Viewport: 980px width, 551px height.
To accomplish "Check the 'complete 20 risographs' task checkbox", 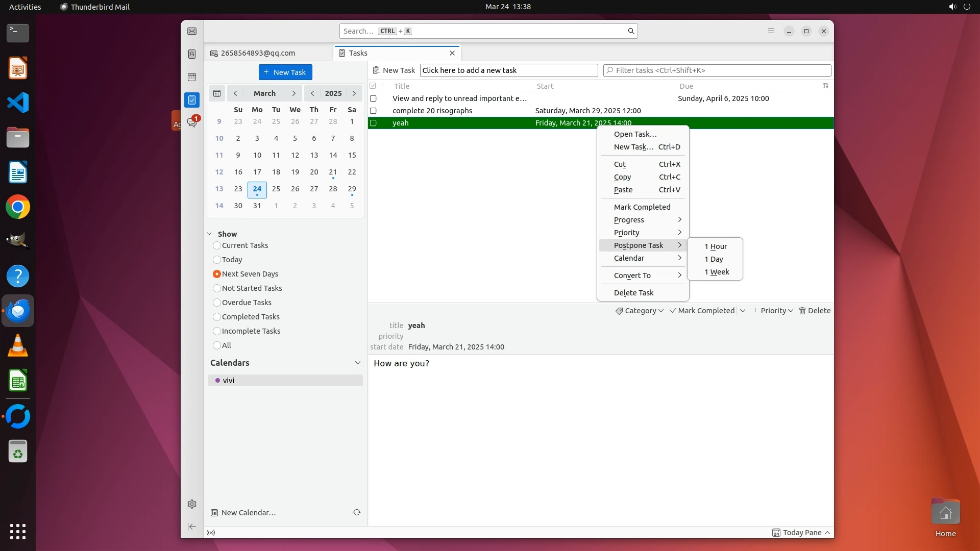I will [373, 111].
